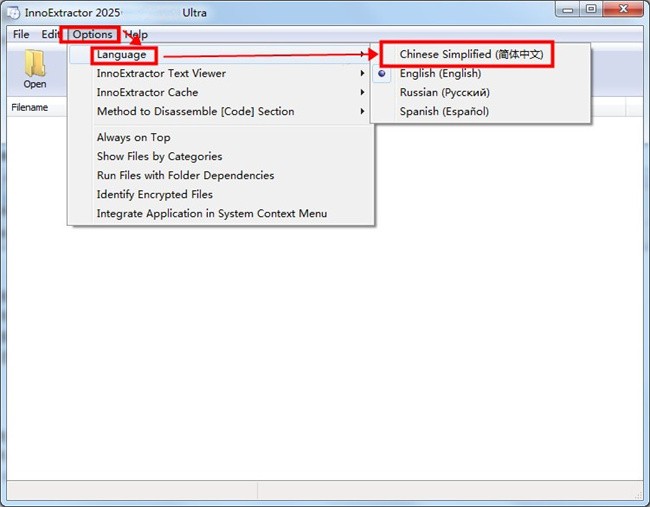Switch language to Spanish (Español)
The height and width of the screenshot is (507, 650).
(481, 112)
